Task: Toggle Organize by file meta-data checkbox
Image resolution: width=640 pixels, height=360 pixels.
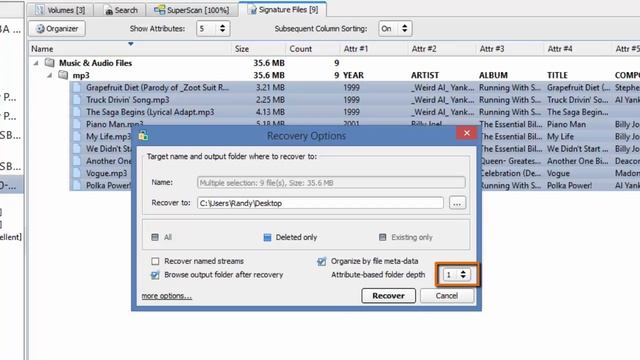Action: click(x=322, y=261)
